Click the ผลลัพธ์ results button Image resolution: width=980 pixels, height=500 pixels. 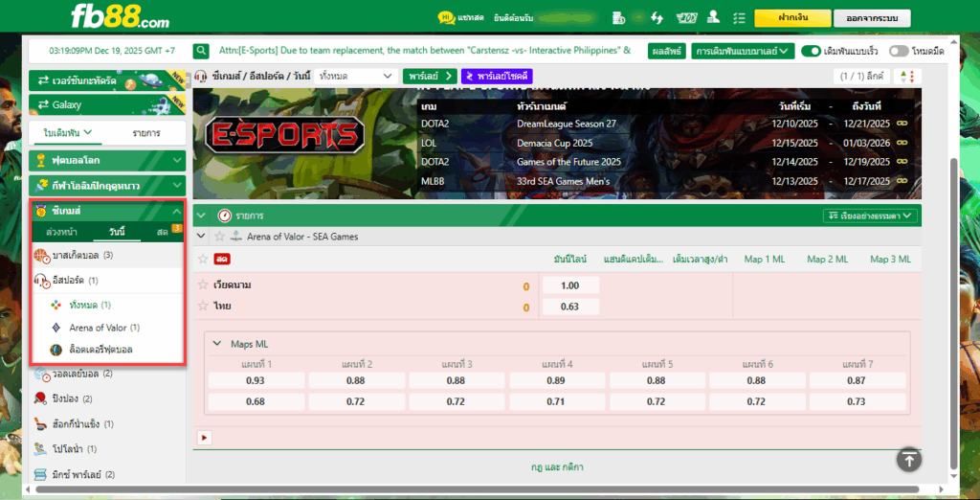[667, 51]
